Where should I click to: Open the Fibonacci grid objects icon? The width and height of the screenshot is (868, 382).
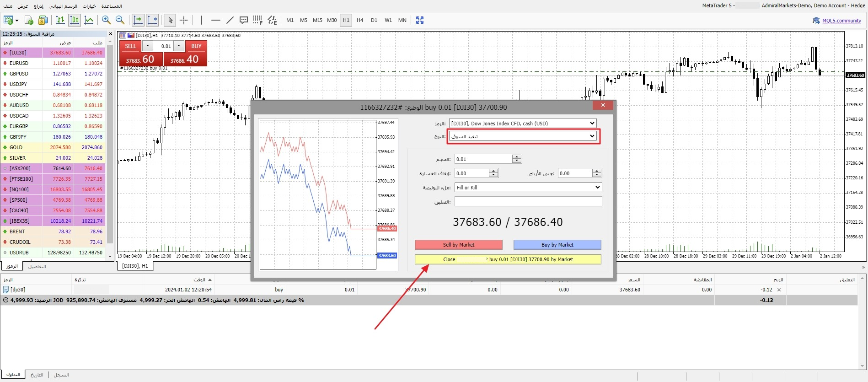(x=258, y=20)
